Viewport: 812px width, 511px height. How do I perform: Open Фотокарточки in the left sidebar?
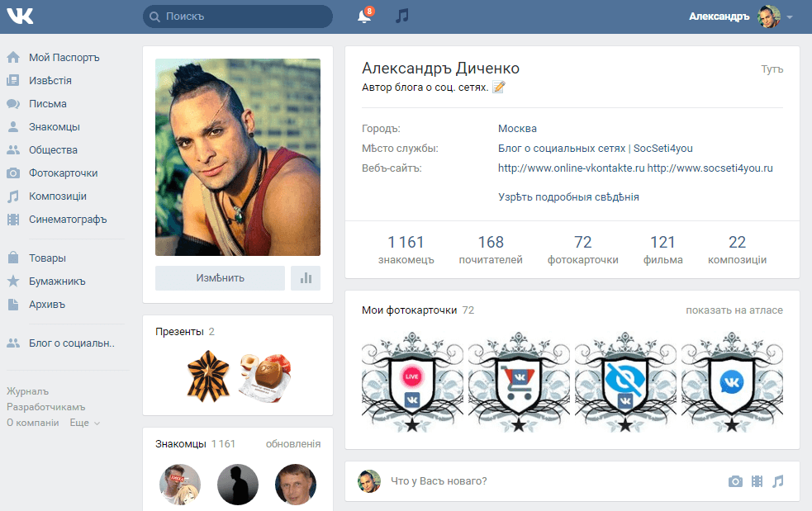(x=63, y=173)
